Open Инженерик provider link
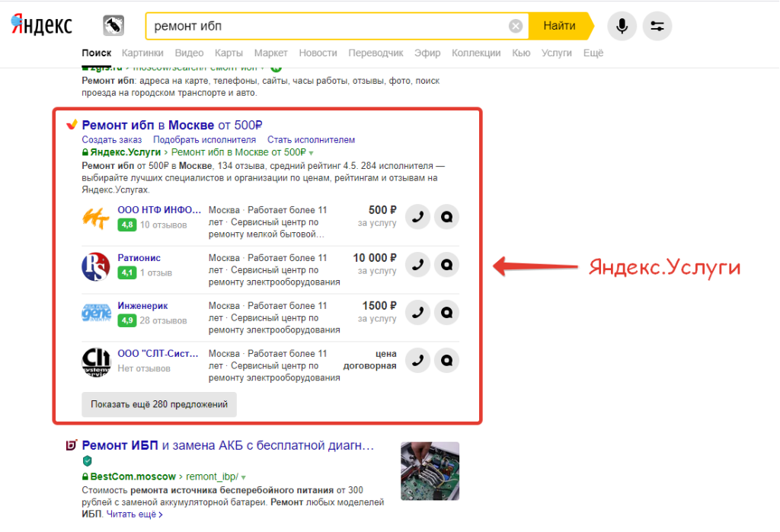Viewport: 780px width, 532px height. [142, 305]
